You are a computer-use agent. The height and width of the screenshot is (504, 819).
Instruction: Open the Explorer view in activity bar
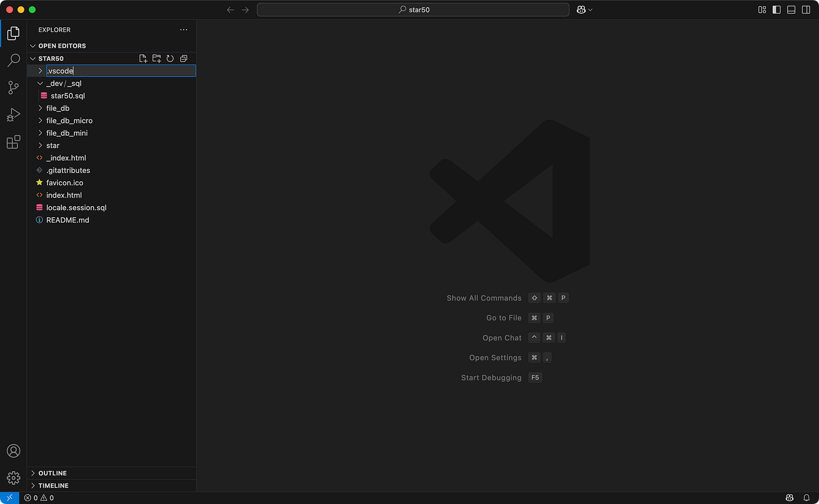click(13, 33)
